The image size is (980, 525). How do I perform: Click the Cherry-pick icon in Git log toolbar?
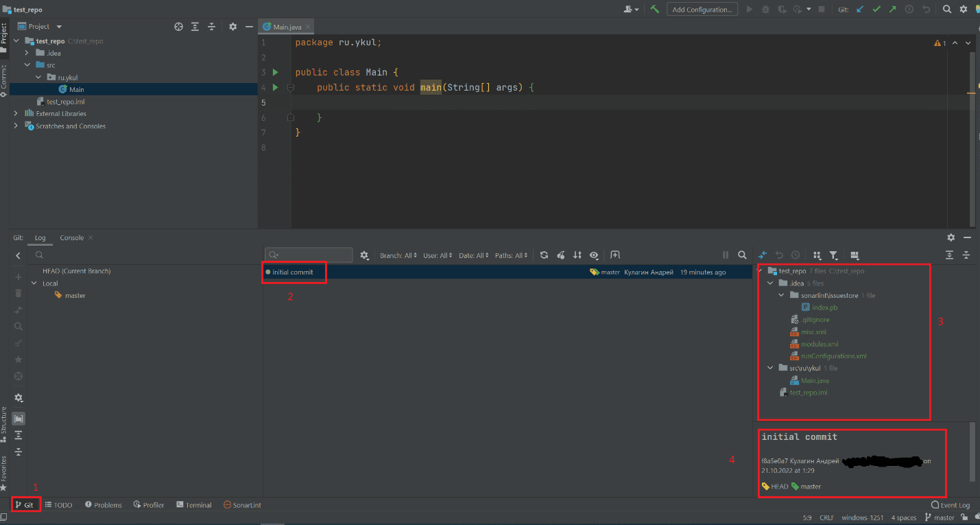click(561, 255)
